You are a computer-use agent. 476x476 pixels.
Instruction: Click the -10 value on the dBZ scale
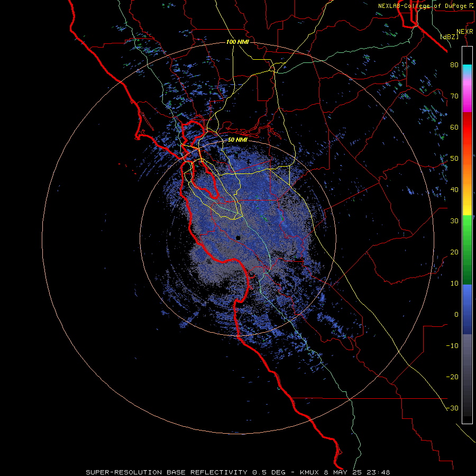coord(452,346)
